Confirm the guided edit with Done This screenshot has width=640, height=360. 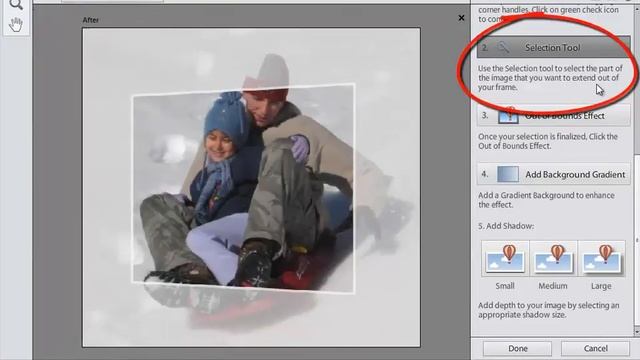click(x=518, y=349)
